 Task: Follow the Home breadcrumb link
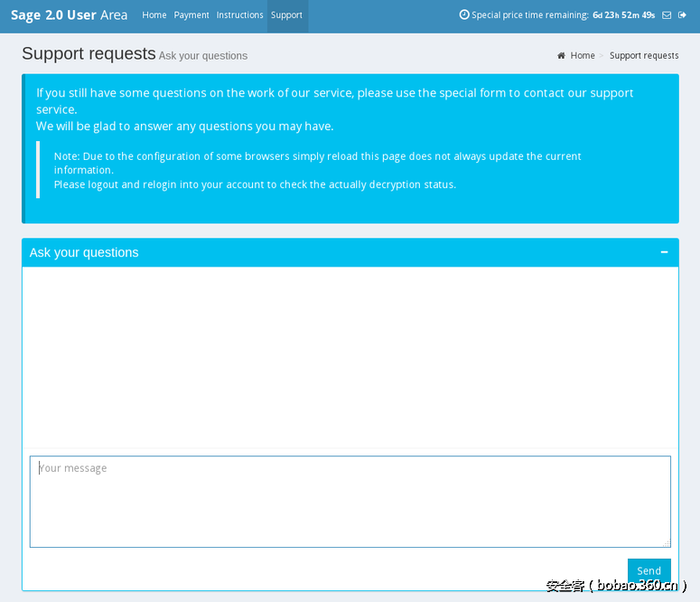[x=583, y=56]
